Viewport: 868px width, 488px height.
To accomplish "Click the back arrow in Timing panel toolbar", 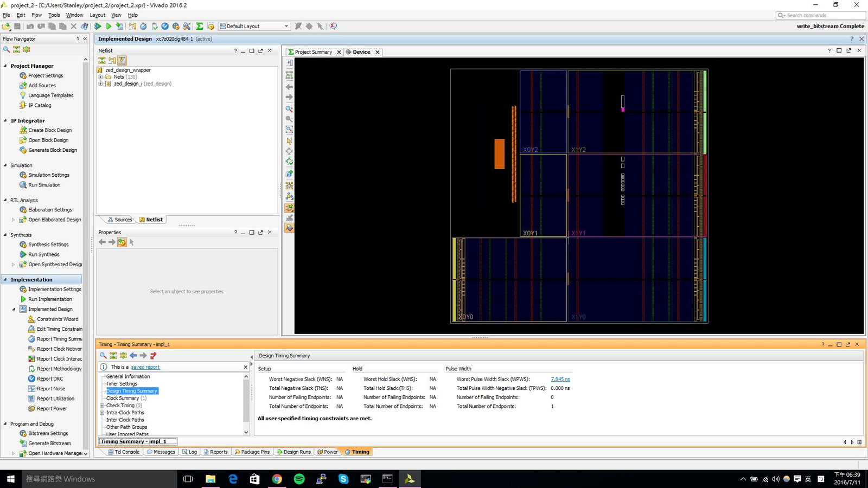I will 133,356.
